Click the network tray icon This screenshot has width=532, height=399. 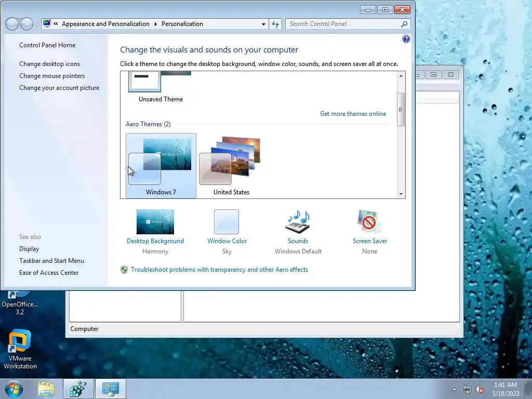point(467,390)
